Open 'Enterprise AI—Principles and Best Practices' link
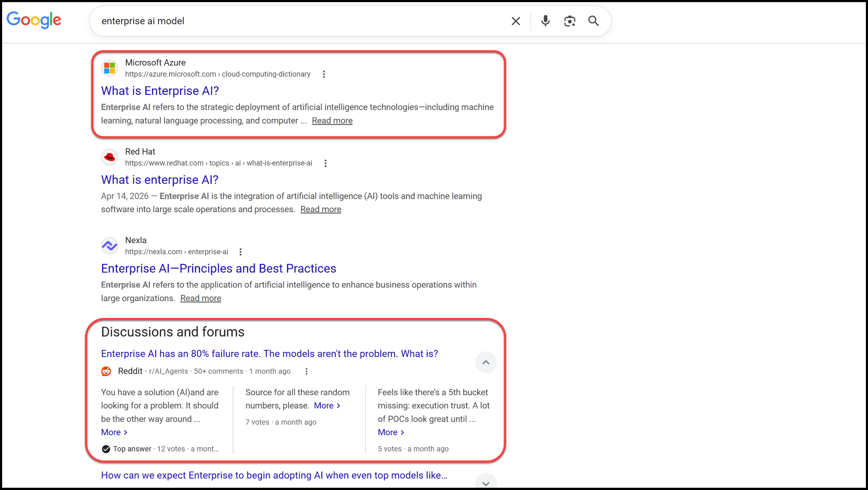The height and width of the screenshot is (490, 868). tap(218, 269)
